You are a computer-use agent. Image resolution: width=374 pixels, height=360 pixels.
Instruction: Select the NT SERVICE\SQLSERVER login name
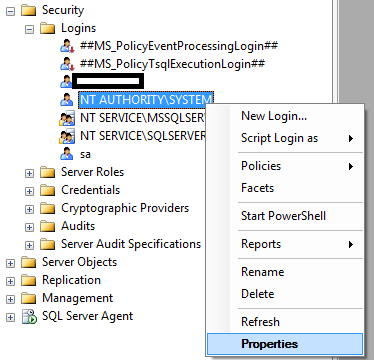point(143,136)
